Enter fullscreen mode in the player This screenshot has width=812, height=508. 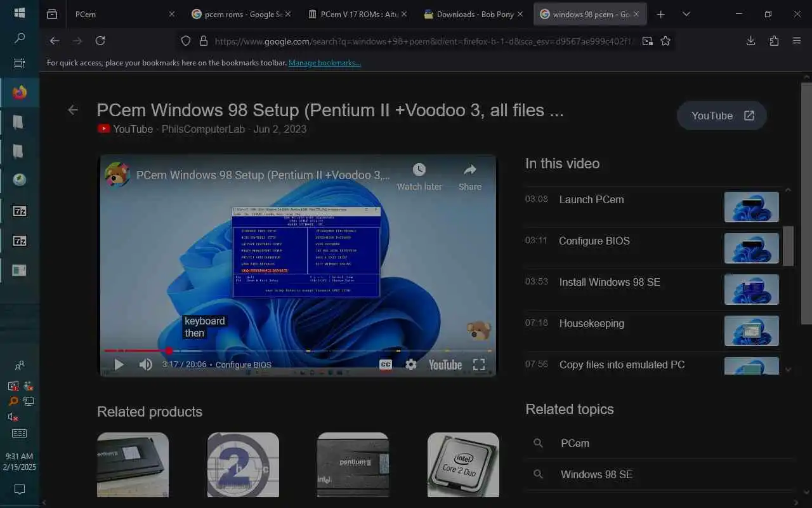pos(479,364)
